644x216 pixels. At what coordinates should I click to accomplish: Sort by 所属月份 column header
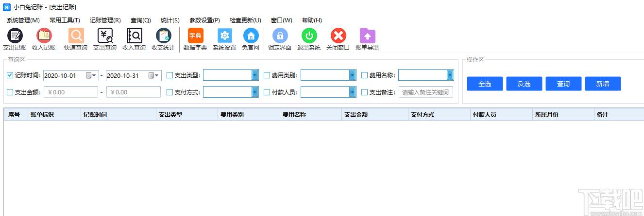(563, 115)
